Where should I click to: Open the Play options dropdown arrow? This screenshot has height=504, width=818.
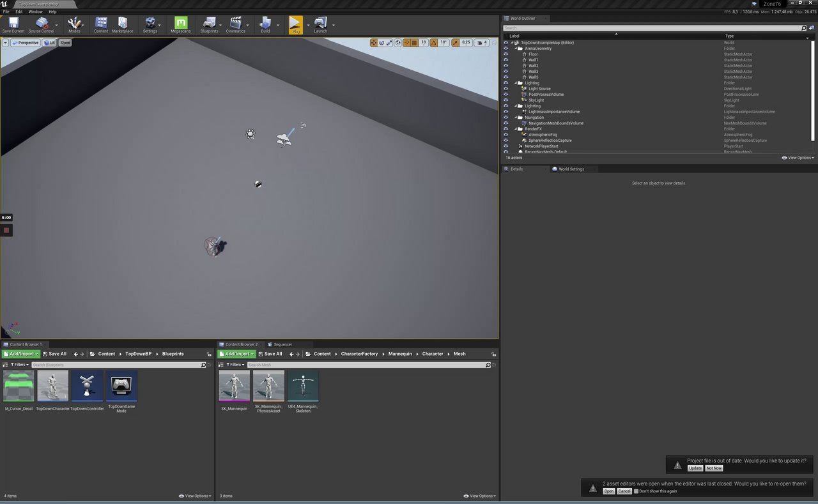pos(307,25)
